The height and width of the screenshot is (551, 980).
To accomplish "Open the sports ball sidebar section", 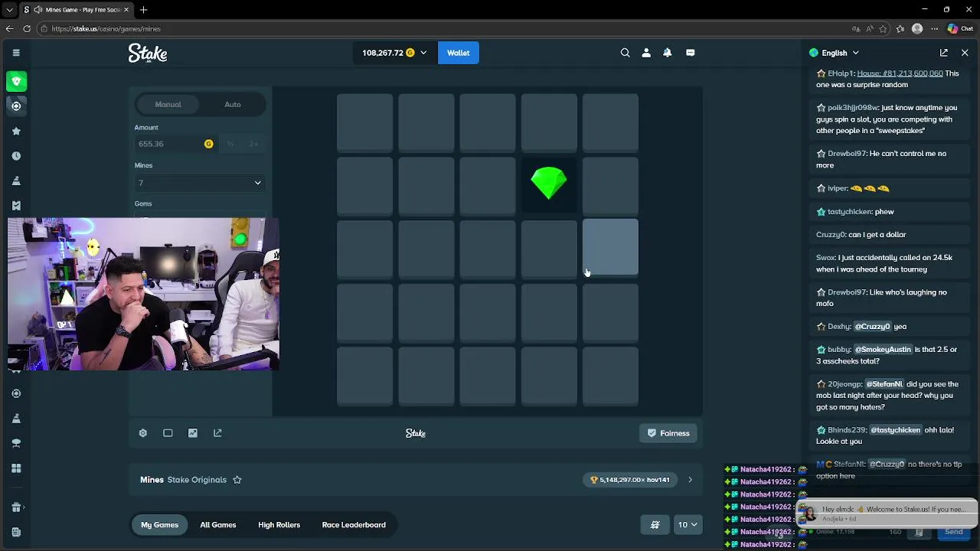I will tap(16, 106).
